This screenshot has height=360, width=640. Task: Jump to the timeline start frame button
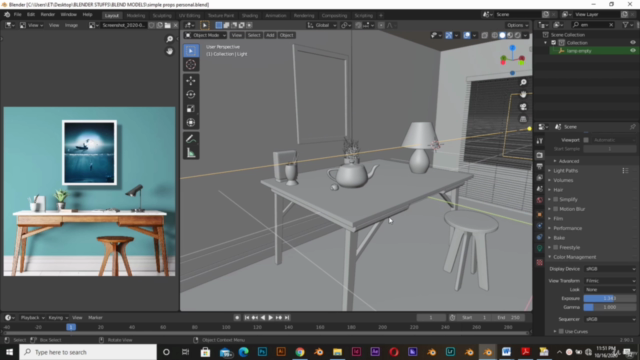tap(247, 318)
